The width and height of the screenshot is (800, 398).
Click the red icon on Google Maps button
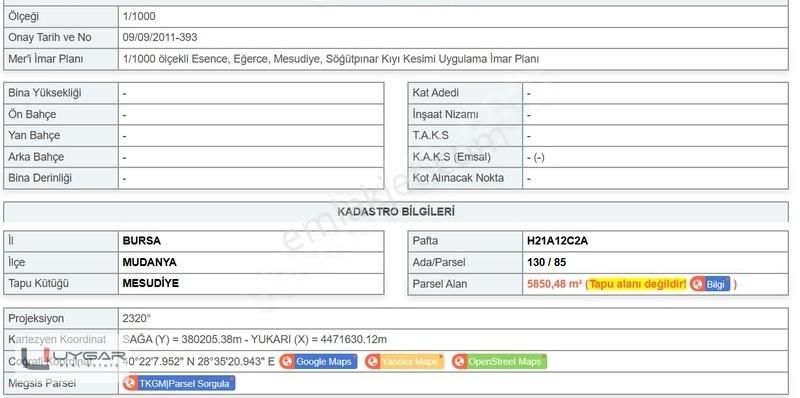click(x=287, y=362)
